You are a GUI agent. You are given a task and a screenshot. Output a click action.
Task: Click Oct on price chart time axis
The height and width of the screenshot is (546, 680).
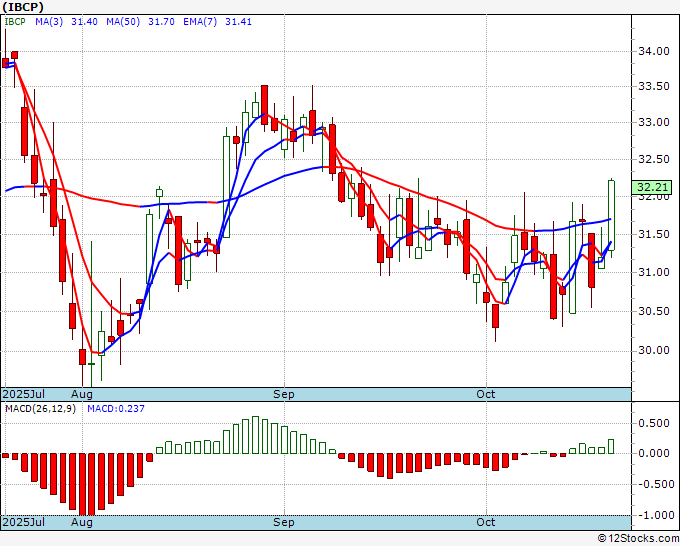(x=485, y=394)
